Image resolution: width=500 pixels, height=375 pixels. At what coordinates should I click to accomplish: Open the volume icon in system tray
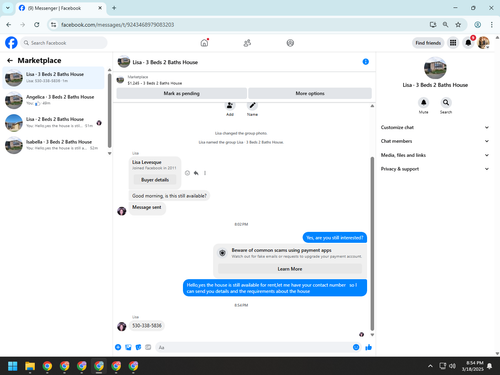[452, 366]
